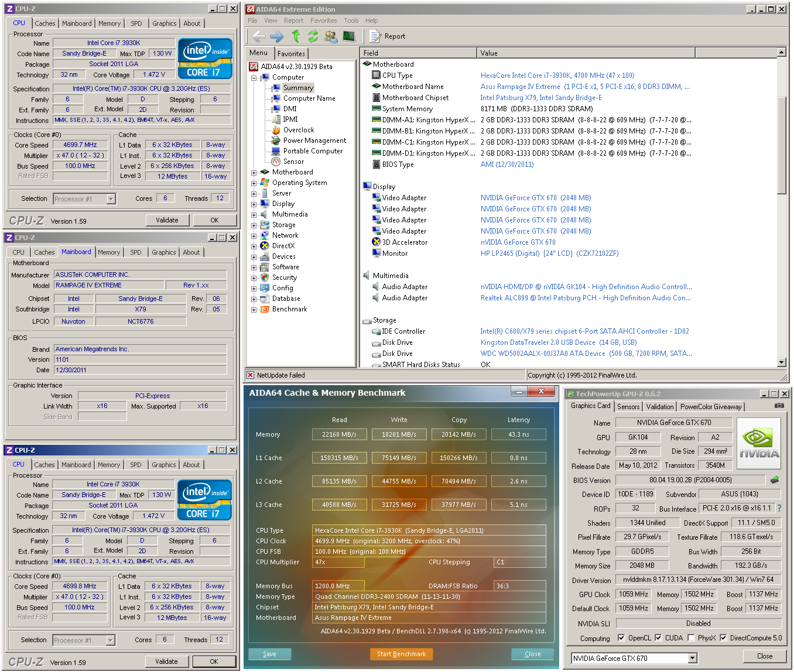Click Validate in the top CPU-Z window
Screen dimensions: 794x672
[167, 220]
